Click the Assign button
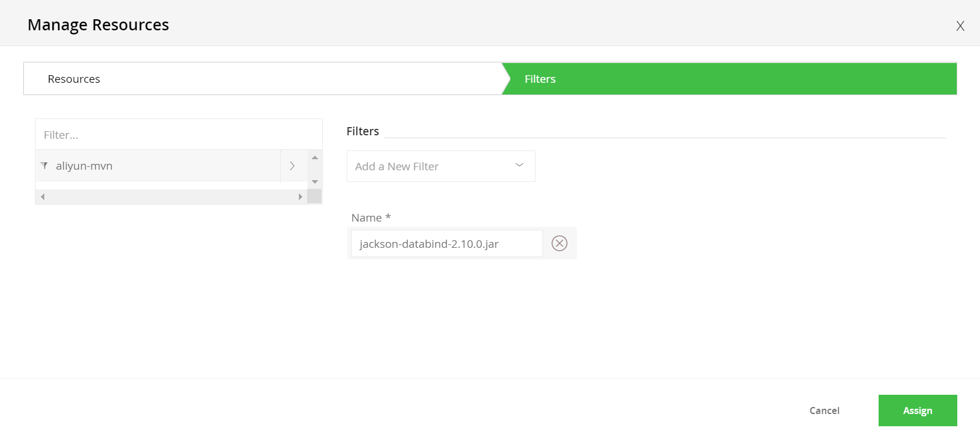The image size is (980, 442). click(917, 411)
